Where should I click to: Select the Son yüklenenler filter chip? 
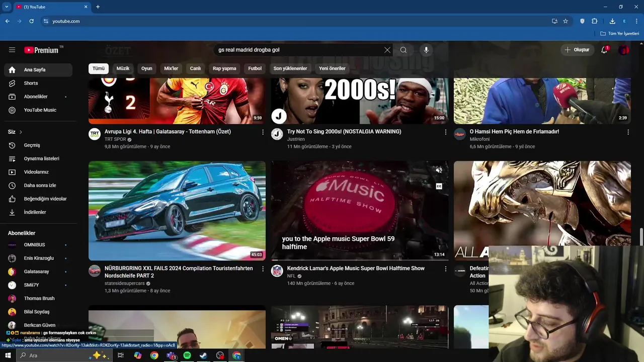pyautogui.click(x=290, y=68)
